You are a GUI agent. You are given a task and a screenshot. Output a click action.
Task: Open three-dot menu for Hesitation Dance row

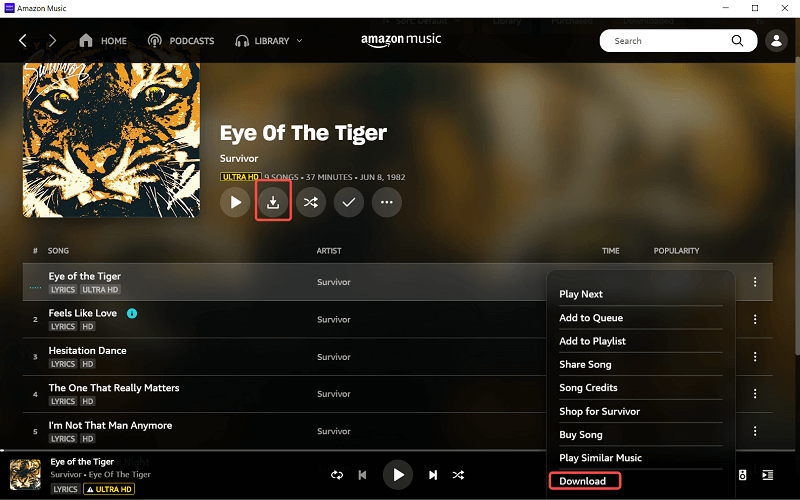[755, 357]
